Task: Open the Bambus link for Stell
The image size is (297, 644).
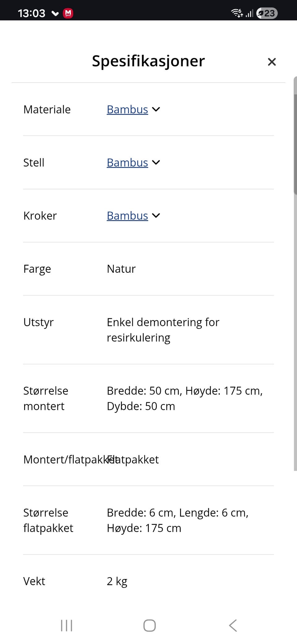Action: coord(127,163)
